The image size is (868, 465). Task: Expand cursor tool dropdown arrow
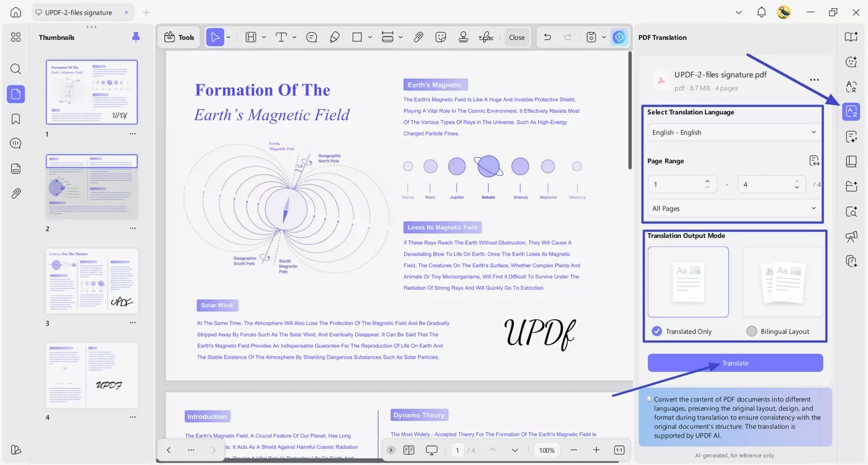click(x=228, y=37)
